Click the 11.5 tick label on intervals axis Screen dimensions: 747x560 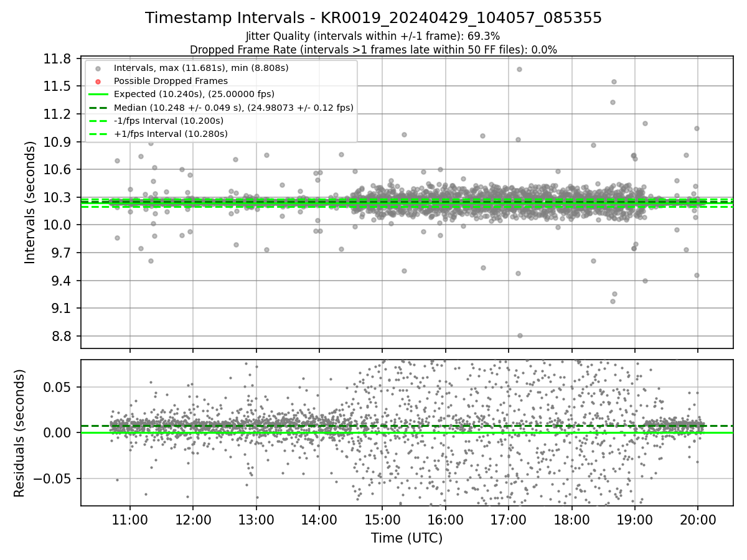tap(57, 86)
